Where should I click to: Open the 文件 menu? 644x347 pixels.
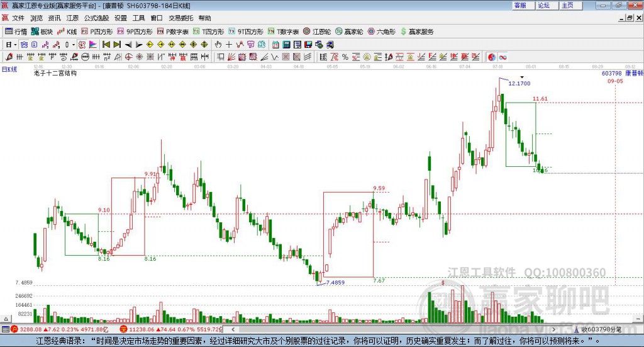pos(18,18)
